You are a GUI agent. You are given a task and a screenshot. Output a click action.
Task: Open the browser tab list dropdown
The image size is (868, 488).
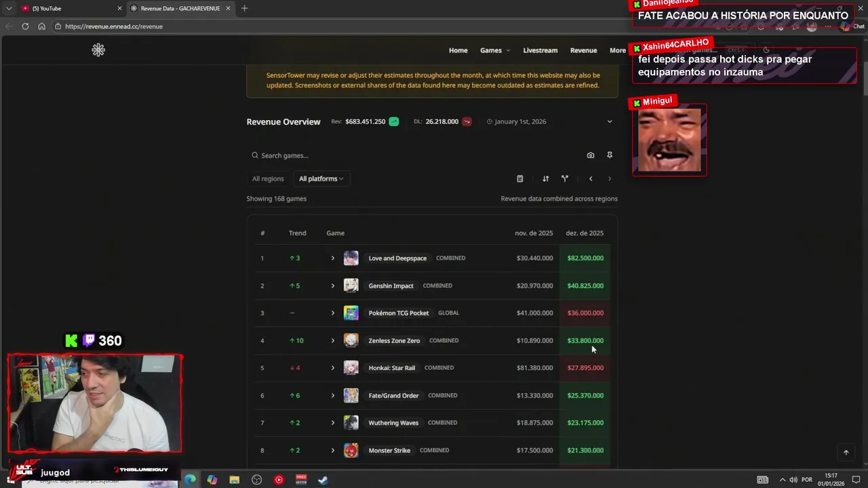[x=9, y=8]
